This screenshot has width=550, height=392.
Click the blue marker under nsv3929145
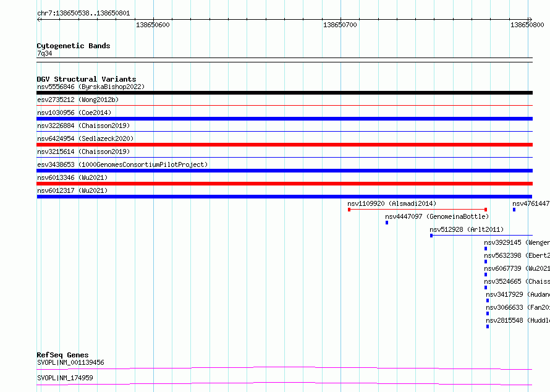click(486, 249)
